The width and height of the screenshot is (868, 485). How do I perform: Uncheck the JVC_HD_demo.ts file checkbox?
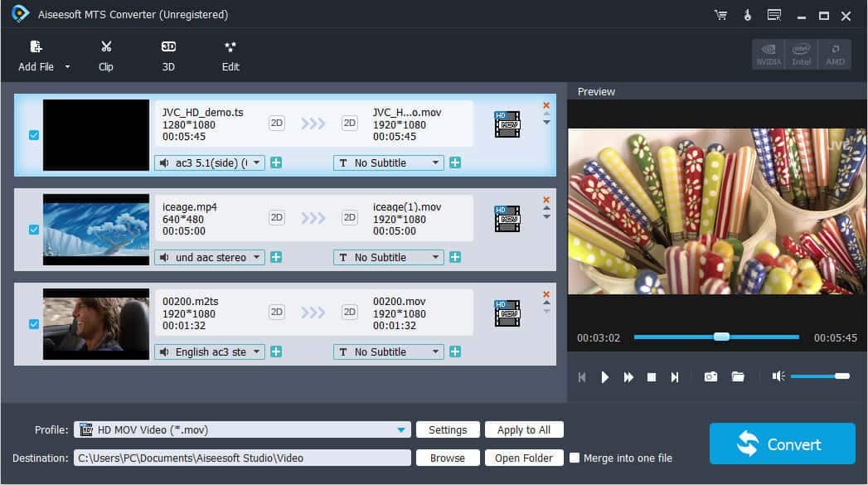pos(34,135)
